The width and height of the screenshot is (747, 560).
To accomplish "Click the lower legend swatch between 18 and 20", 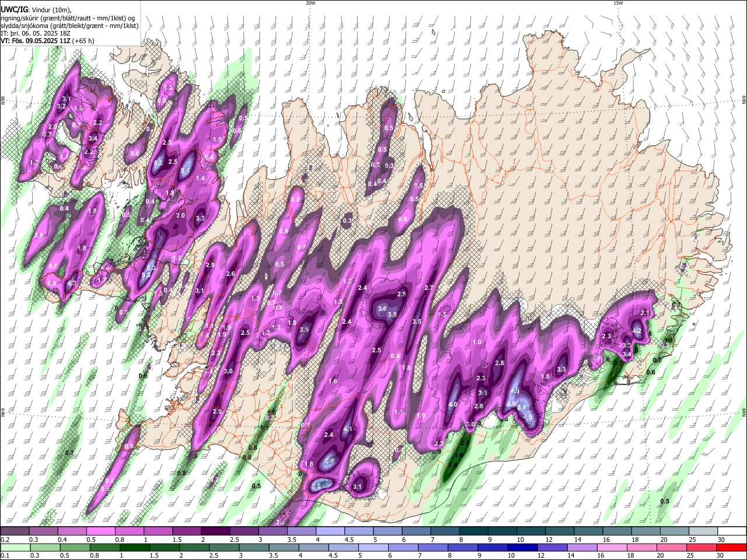I will [643, 547].
